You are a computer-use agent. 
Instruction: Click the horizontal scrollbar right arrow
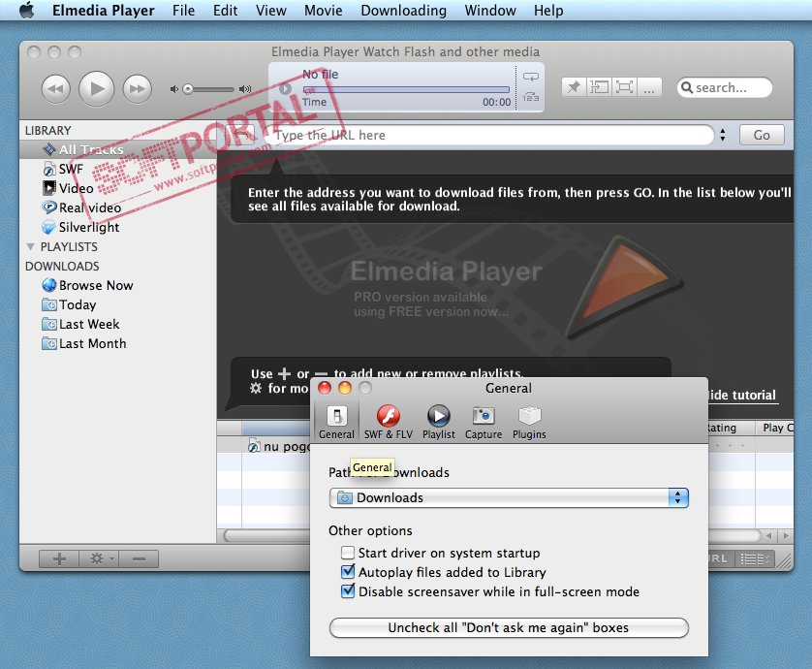pos(786,536)
